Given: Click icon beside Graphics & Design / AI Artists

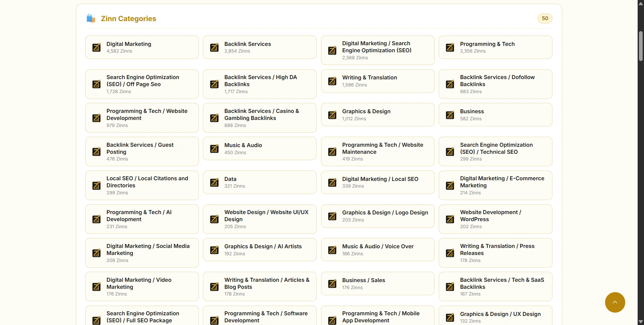Looking at the screenshot, I should tap(214, 250).
